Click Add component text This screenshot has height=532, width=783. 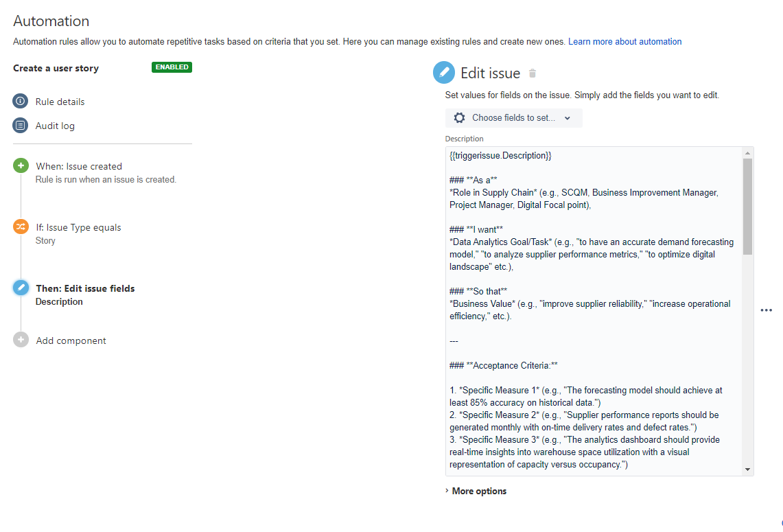pos(71,340)
